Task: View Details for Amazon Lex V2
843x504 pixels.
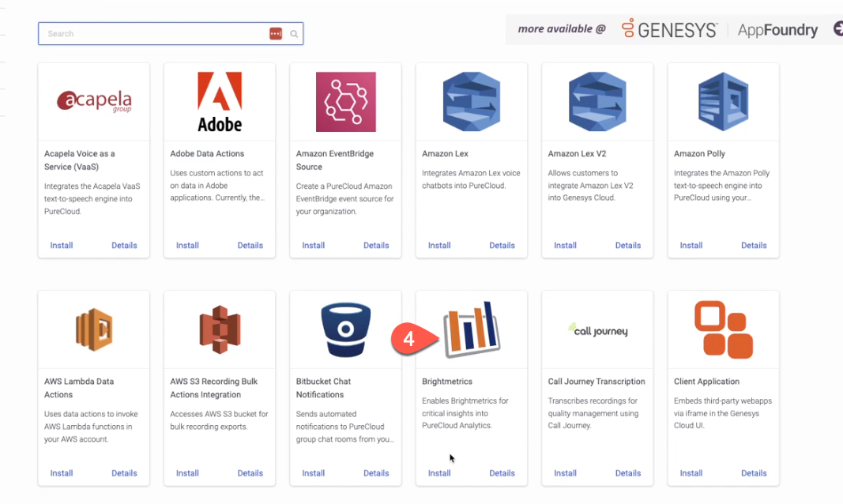Action: point(628,245)
